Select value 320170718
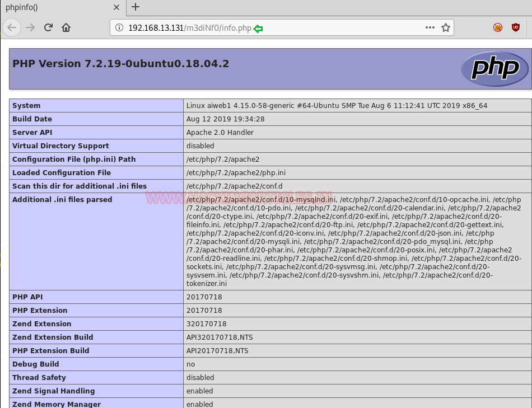This screenshot has height=408, width=532. [206, 323]
